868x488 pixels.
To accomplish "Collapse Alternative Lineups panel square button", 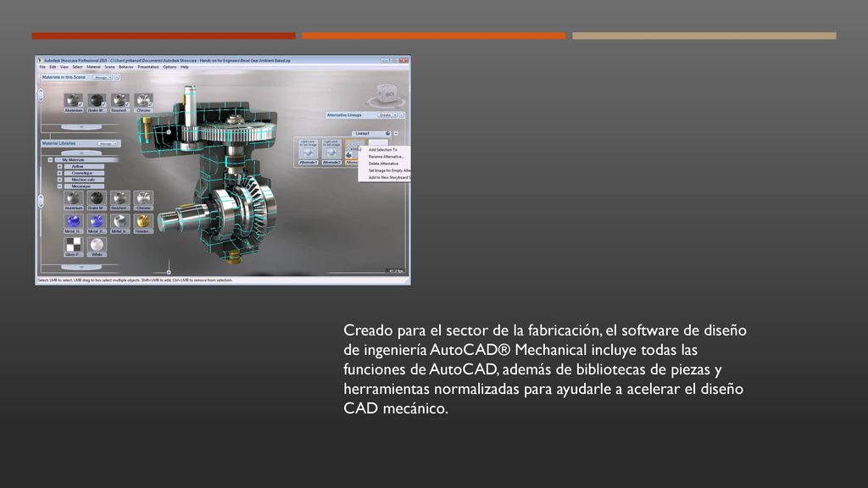I will [402, 115].
